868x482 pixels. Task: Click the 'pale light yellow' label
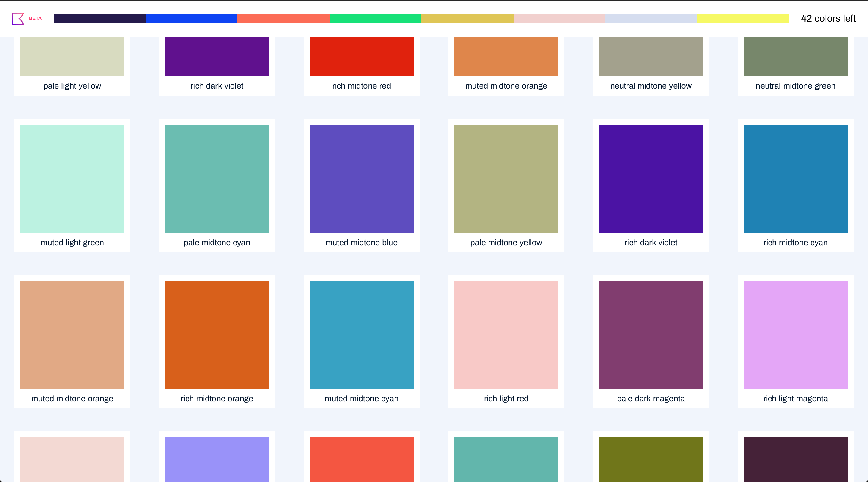point(72,86)
